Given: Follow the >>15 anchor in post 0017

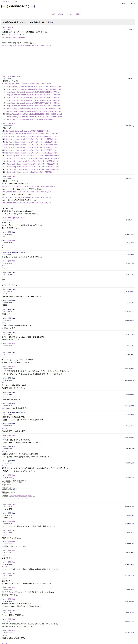Looking at the screenshot, I should click(4, 357).
